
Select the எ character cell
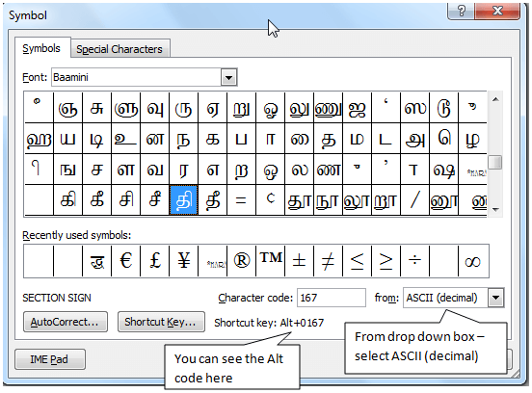point(212,170)
